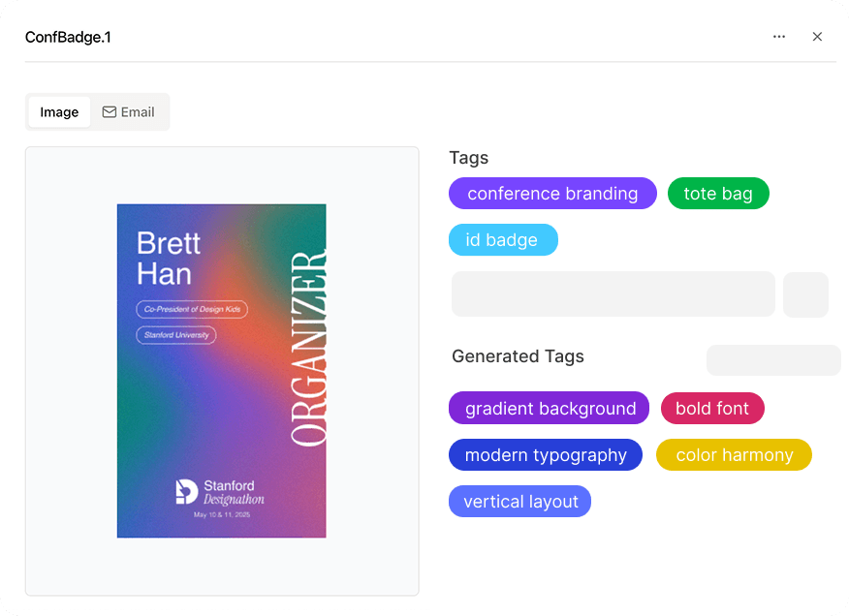The height and width of the screenshot is (616, 849).
Task: Open the three-dot more options menu
Action: point(778,37)
